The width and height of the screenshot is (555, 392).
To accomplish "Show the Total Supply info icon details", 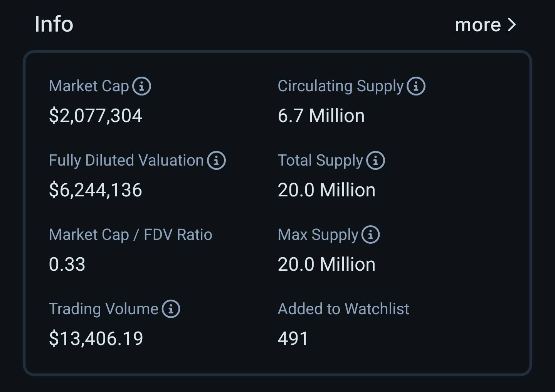I will 375,161.
